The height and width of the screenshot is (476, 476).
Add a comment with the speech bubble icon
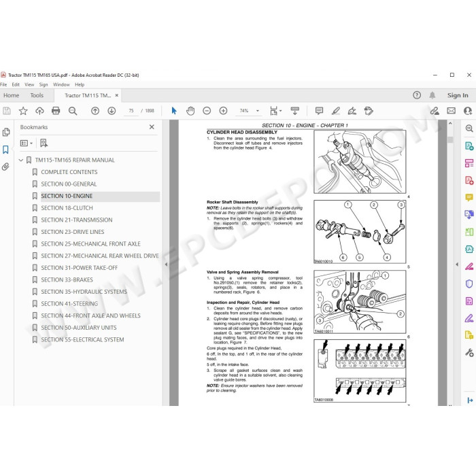click(x=319, y=111)
